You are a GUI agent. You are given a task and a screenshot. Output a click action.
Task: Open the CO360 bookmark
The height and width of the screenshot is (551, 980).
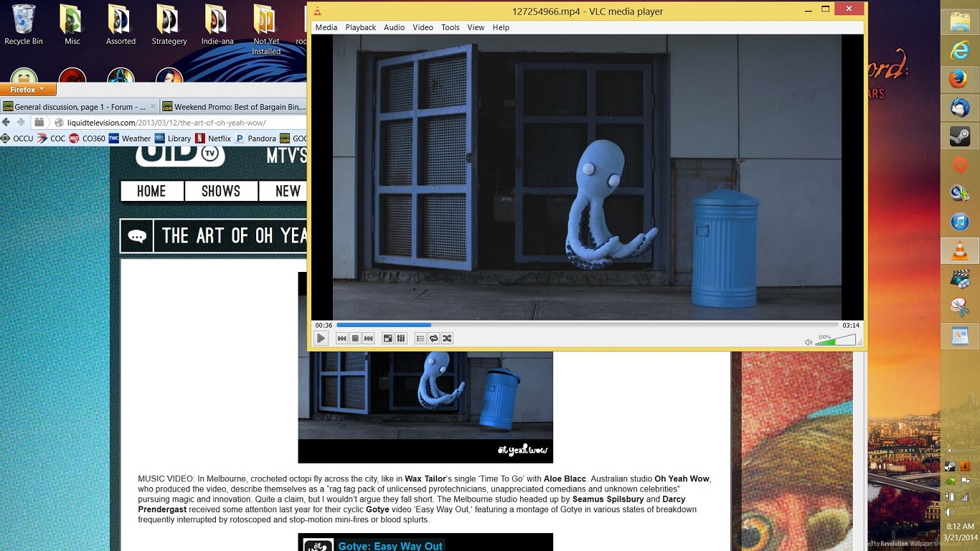click(x=88, y=138)
